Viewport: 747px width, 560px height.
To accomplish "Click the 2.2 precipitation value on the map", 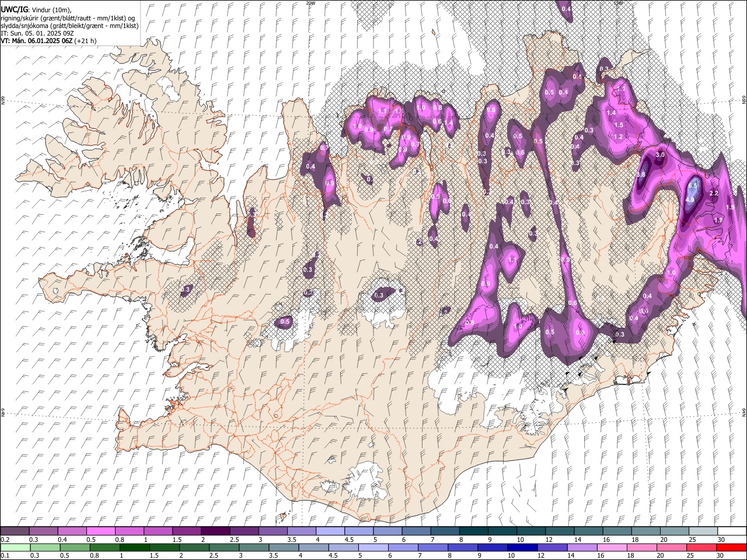I will point(713,193).
